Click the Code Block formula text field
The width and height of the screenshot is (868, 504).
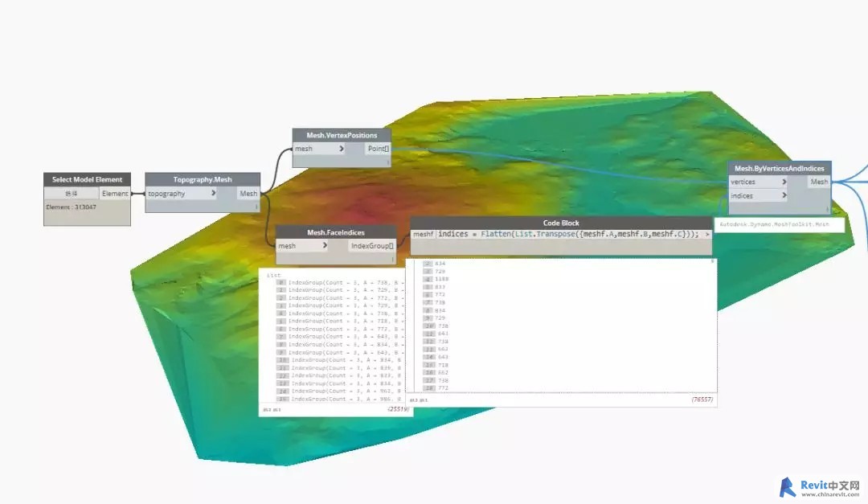pyautogui.click(x=567, y=234)
